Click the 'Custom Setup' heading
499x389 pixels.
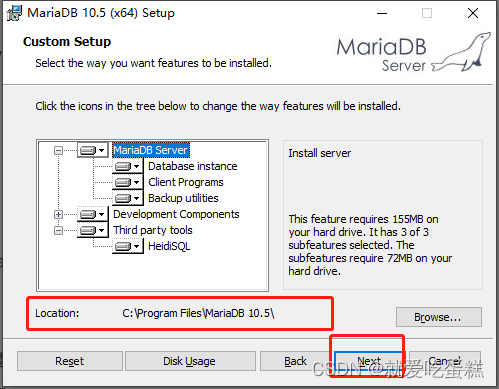pyautogui.click(x=67, y=42)
